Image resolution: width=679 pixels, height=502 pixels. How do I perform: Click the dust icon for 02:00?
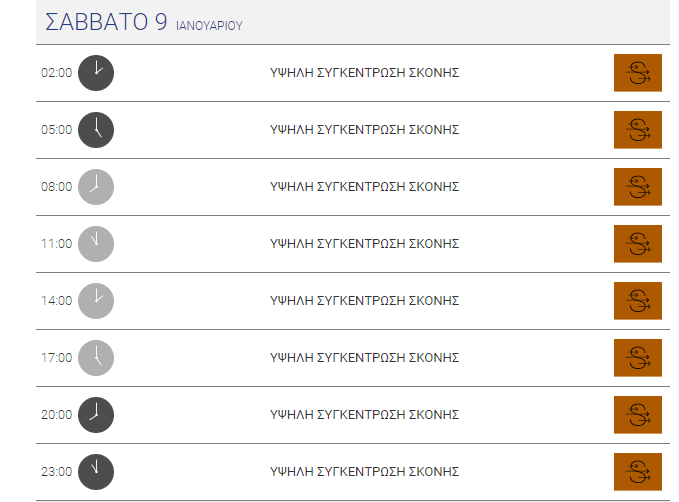pos(637,73)
